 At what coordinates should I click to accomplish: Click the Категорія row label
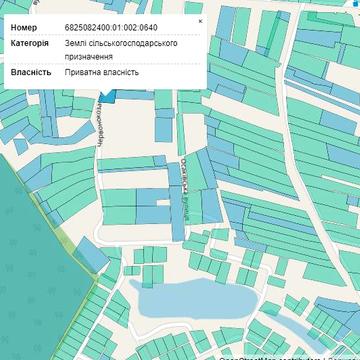[x=30, y=43]
